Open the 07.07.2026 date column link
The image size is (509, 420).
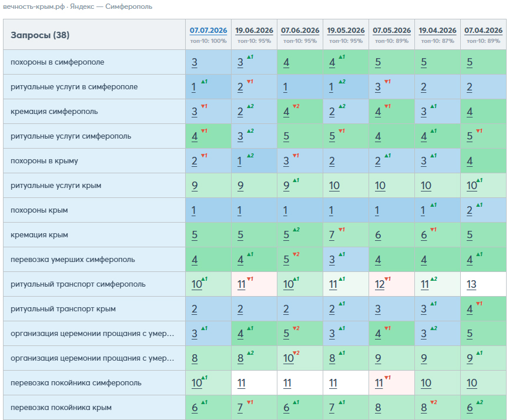208,31
